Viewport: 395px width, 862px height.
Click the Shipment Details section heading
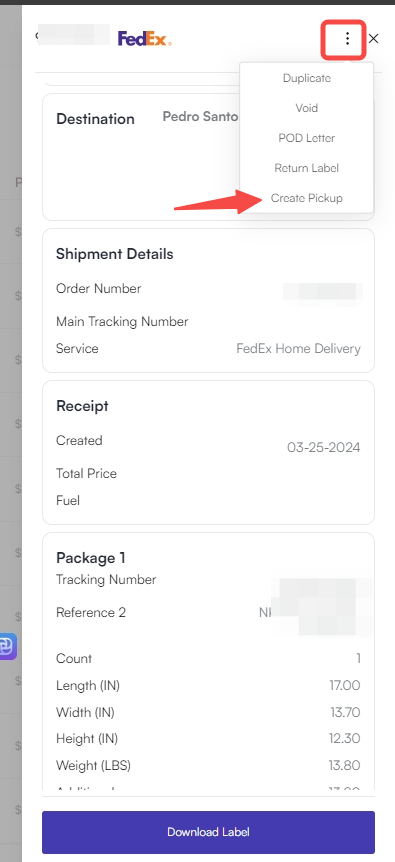coord(114,254)
